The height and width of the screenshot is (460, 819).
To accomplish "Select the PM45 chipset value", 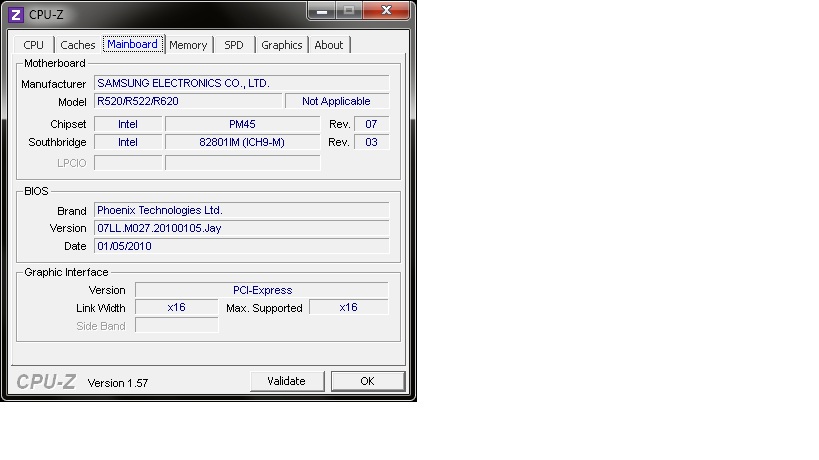I will tap(242, 124).
